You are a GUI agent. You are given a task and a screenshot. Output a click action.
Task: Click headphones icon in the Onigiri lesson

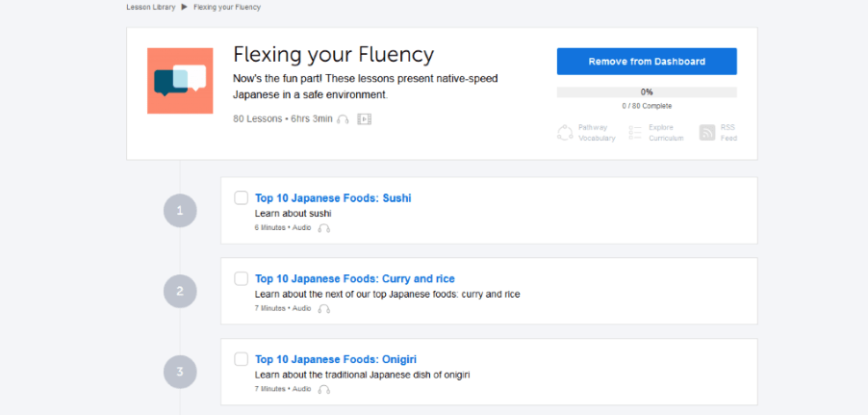pyautogui.click(x=324, y=389)
